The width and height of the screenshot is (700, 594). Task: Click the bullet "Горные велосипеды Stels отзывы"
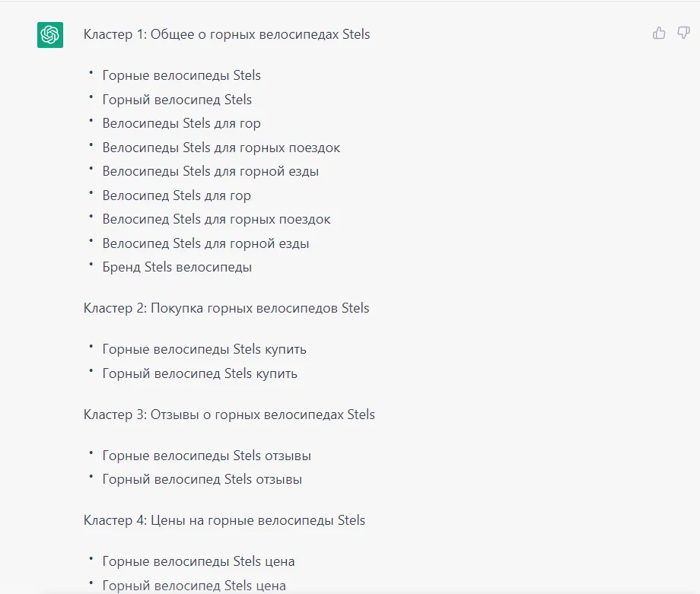click(206, 456)
